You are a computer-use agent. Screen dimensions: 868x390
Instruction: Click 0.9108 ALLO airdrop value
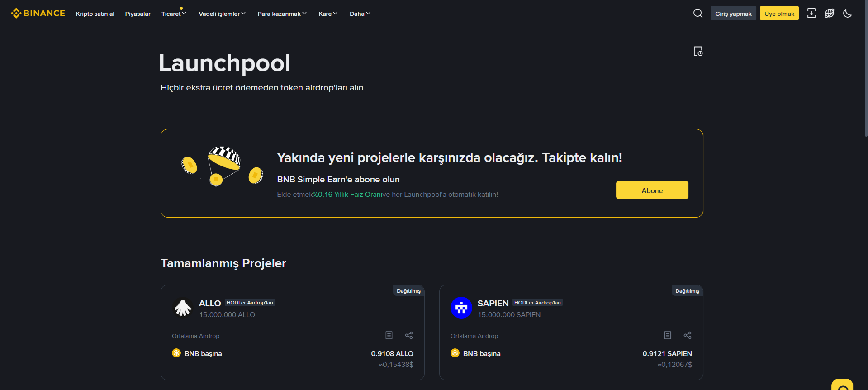click(392, 353)
